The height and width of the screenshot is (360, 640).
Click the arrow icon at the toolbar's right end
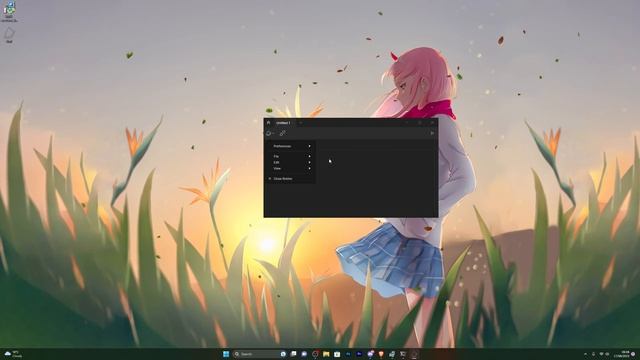point(432,133)
